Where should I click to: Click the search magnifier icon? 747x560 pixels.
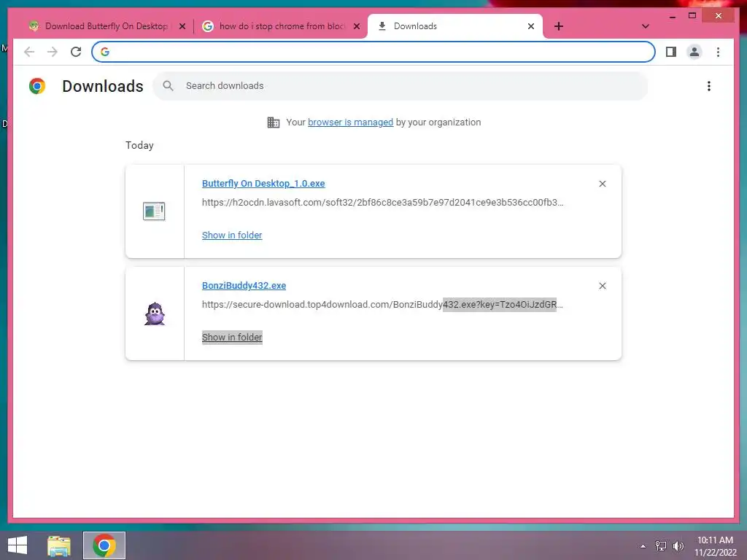coord(168,86)
